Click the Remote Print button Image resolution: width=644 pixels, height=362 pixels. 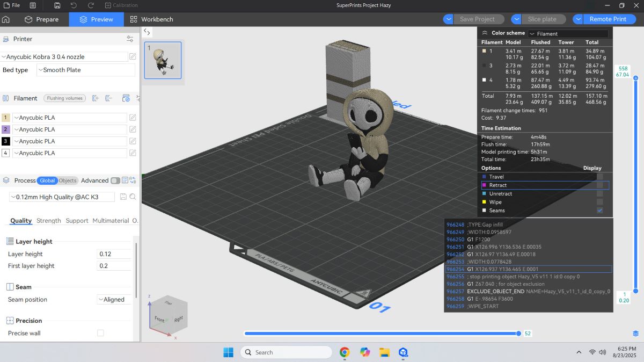click(x=608, y=19)
